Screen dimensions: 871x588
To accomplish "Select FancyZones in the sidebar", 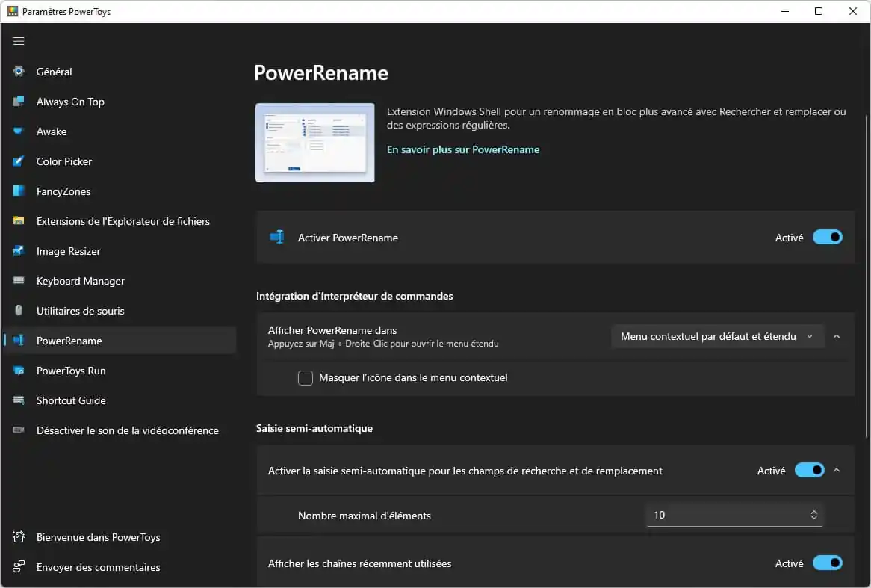I will tap(120, 191).
